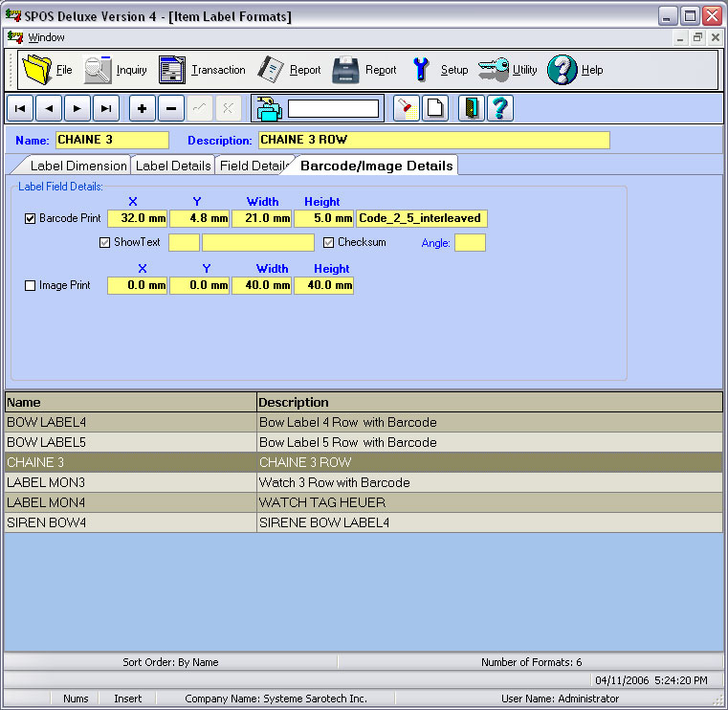Image resolution: width=728 pixels, height=710 pixels.
Task: Select the Barcode/Image Details tab
Action: click(x=376, y=166)
